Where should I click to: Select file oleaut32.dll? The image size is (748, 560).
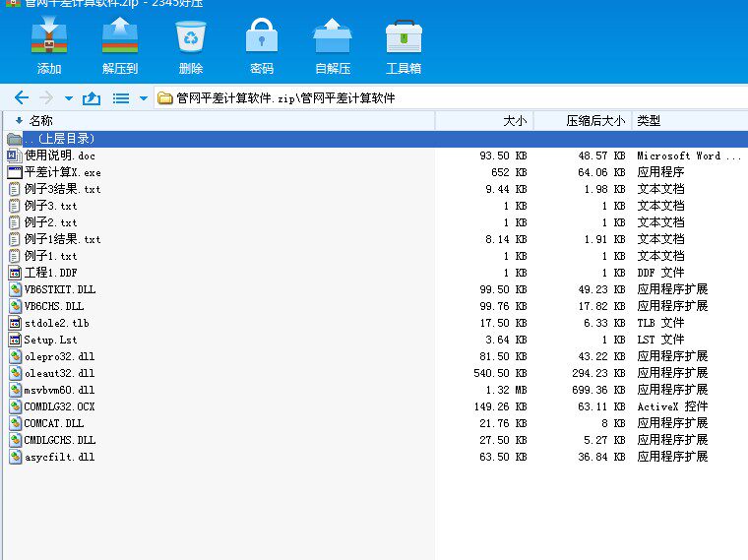click(x=60, y=373)
